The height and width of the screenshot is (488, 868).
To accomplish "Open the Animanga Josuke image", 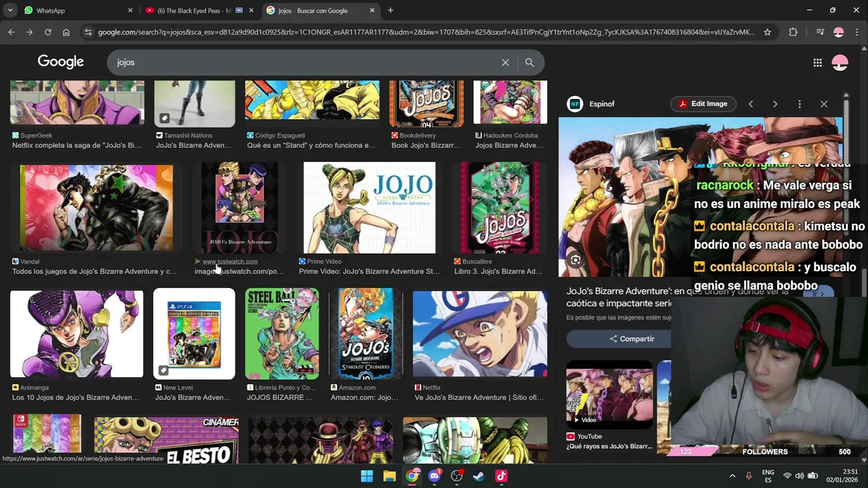I will pyautogui.click(x=77, y=333).
